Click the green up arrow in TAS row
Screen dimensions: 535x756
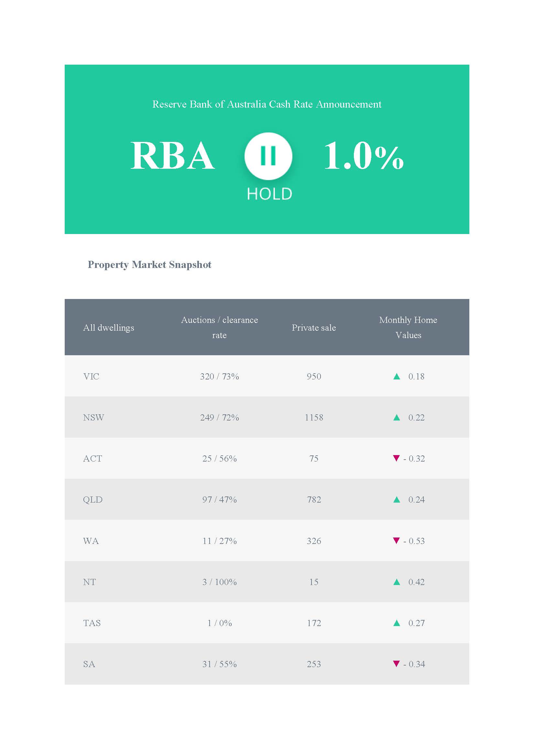(x=397, y=623)
